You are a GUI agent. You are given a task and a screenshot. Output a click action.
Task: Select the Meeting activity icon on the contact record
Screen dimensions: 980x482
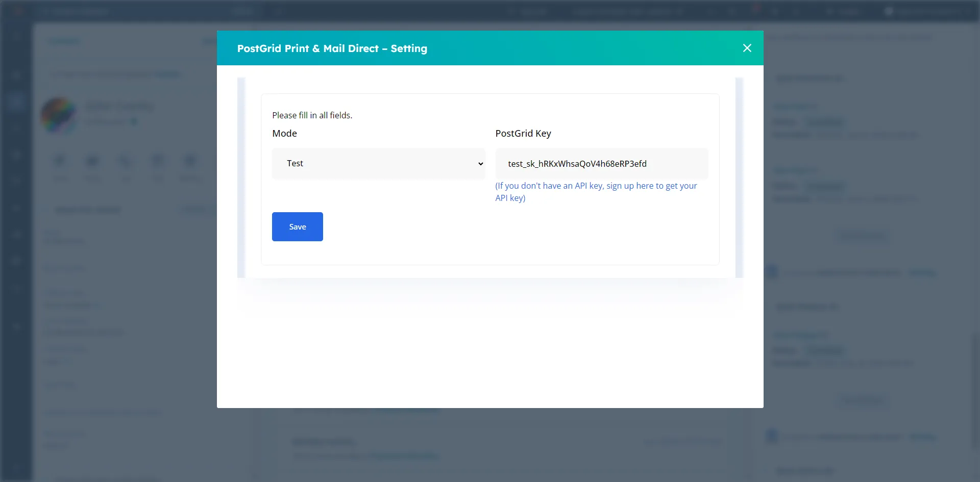coord(189,162)
